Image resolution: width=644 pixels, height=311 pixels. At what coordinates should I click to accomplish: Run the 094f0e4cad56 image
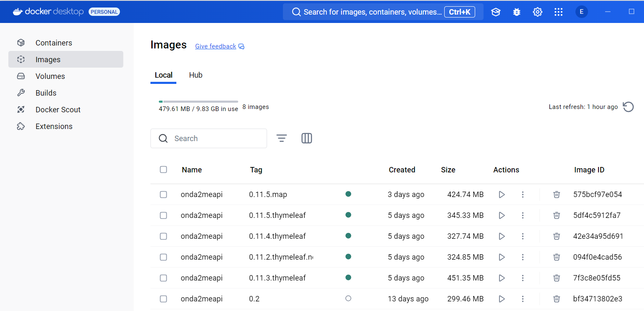[502, 257]
